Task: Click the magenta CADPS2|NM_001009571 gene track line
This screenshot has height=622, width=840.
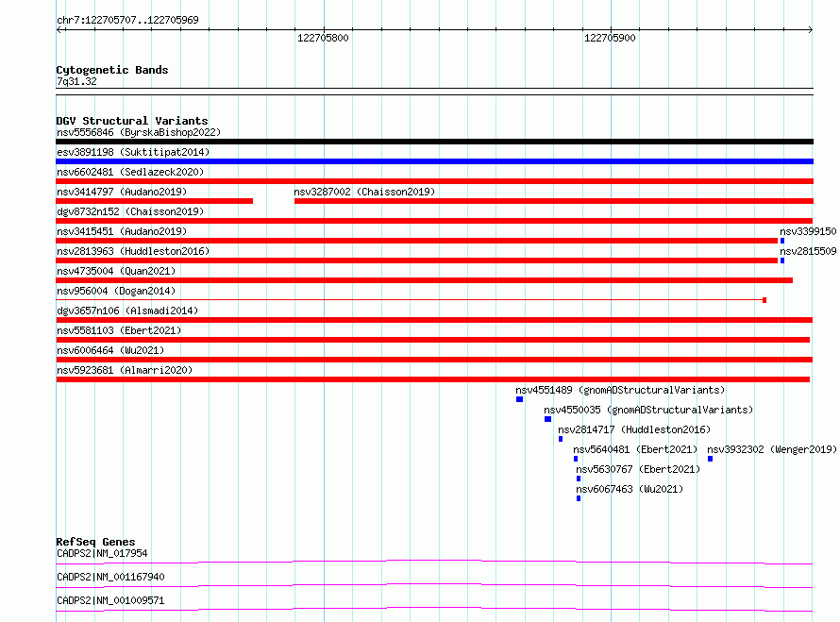Action: tap(434, 609)
